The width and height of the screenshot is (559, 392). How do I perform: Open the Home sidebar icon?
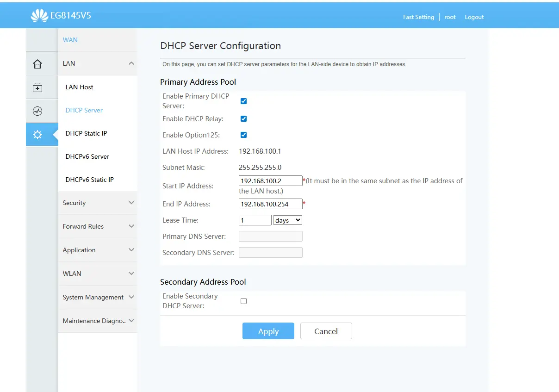pyautogui.click(x=37, y=64)
